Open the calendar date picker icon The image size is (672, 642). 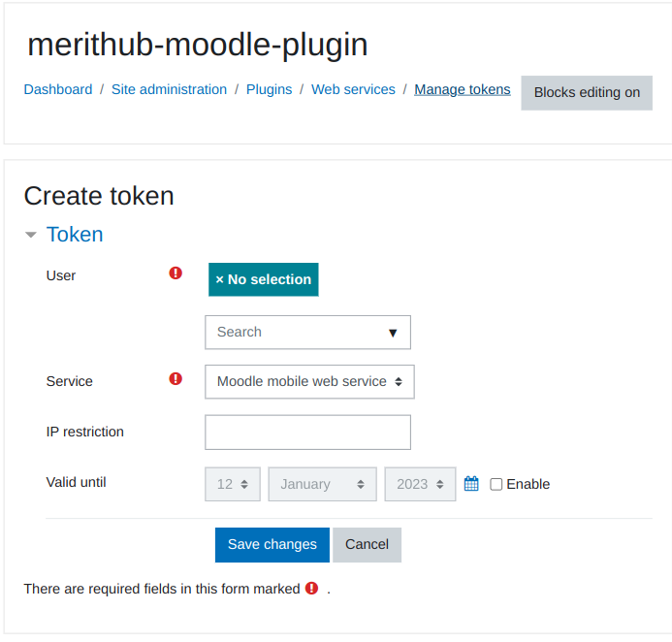pos(471,484)
